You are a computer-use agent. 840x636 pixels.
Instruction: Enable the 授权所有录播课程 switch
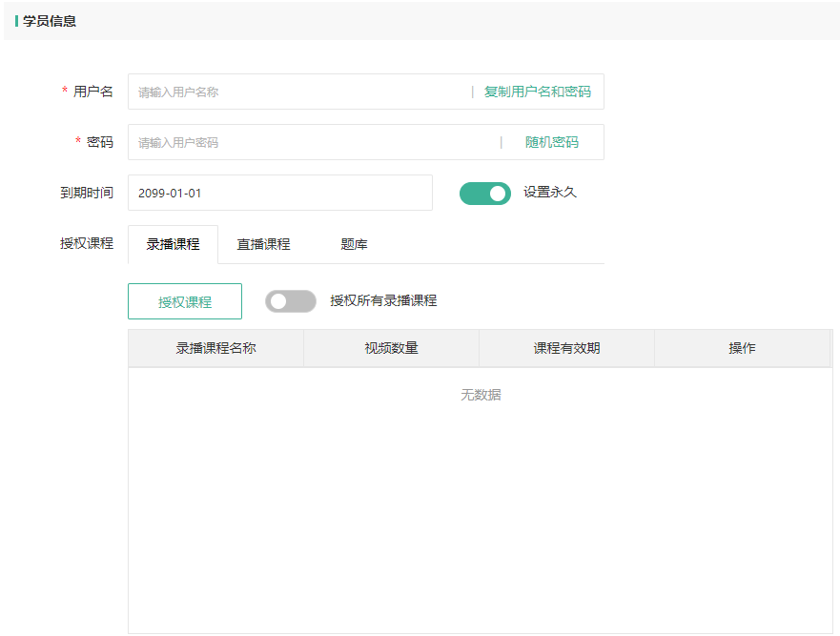pos(291,301)
